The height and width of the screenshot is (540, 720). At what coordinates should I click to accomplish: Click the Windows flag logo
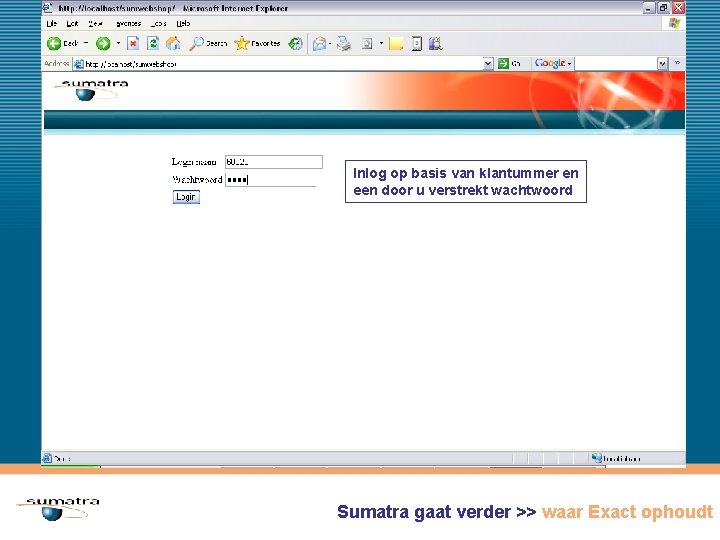(x=674, y=23)
